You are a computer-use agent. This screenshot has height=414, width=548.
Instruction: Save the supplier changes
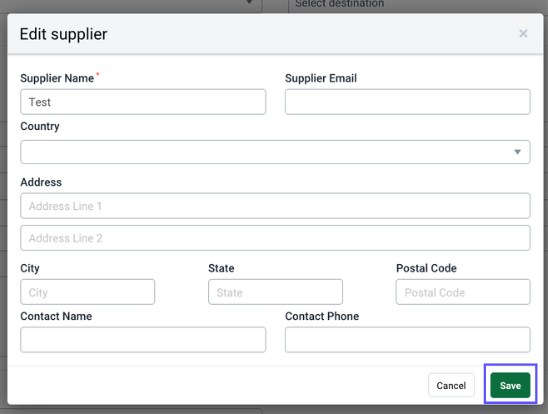pos(510,385)
